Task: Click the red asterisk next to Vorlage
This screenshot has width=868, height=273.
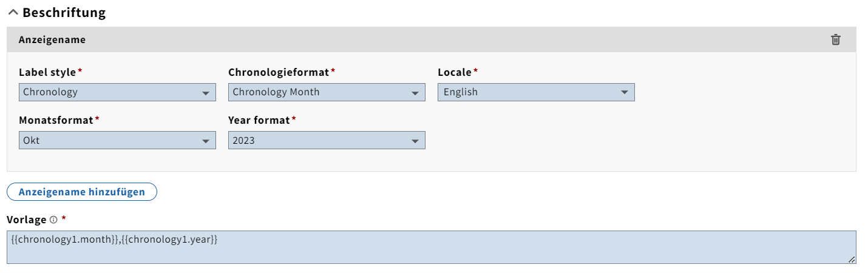Action: (64, 218)
